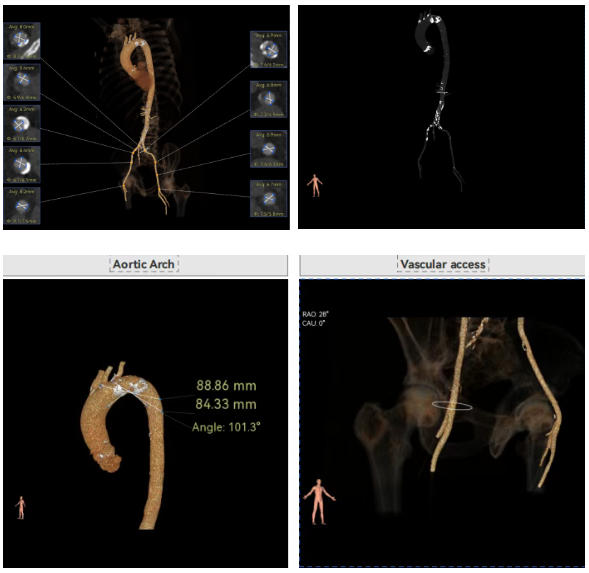
Task: Open the second left cross-section thumbnail
Action: pyautogui.click(x=22, y=82)
